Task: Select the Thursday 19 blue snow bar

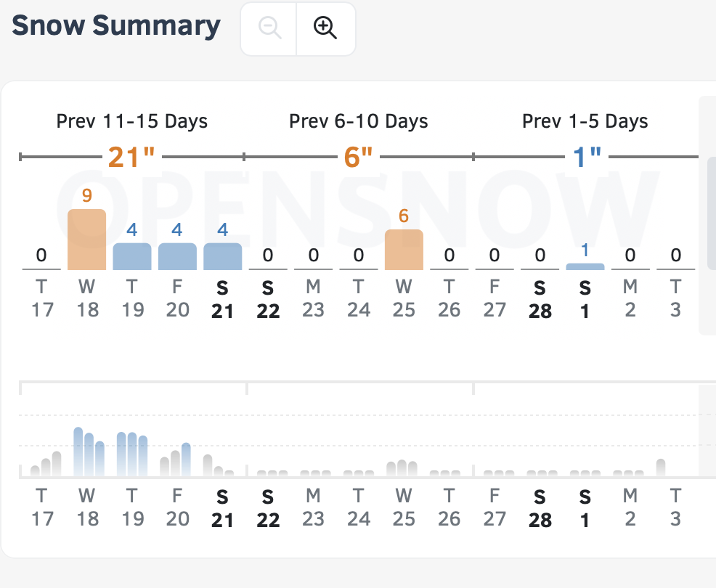Action: (132, 257)
